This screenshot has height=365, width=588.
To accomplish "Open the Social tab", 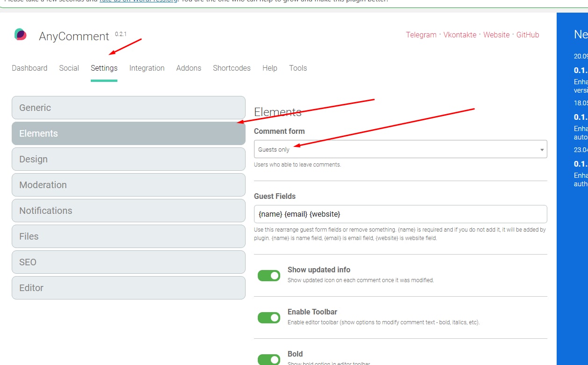I will (69, 68).
